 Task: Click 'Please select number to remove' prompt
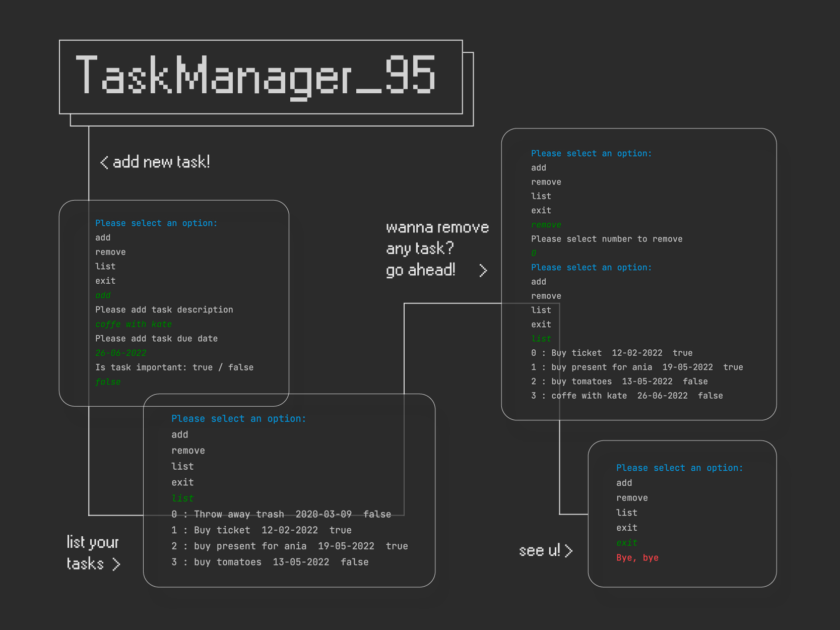coord(607,239)
